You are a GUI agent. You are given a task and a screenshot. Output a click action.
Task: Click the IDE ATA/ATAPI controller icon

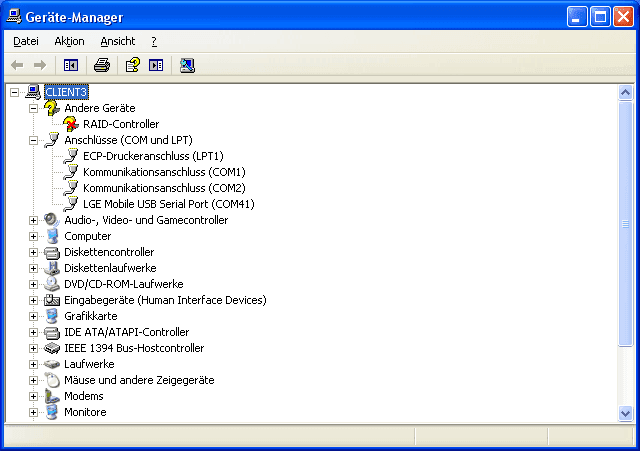point(52,333)
